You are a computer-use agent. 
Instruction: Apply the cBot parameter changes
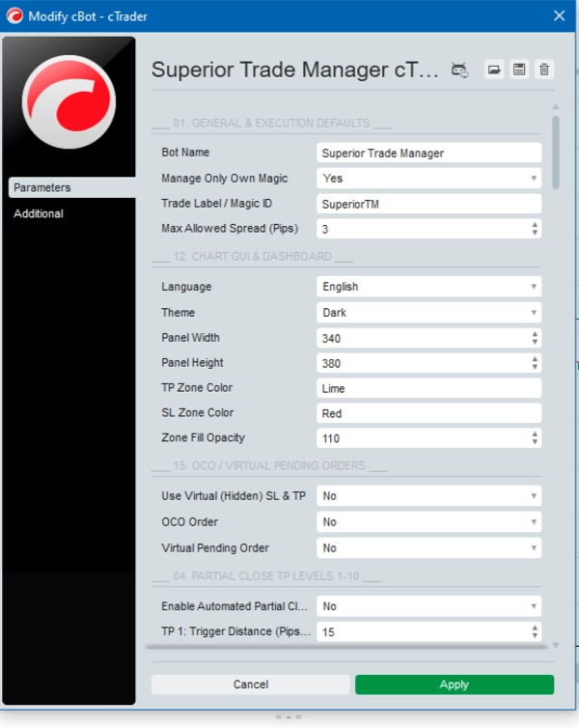(455, 685)
